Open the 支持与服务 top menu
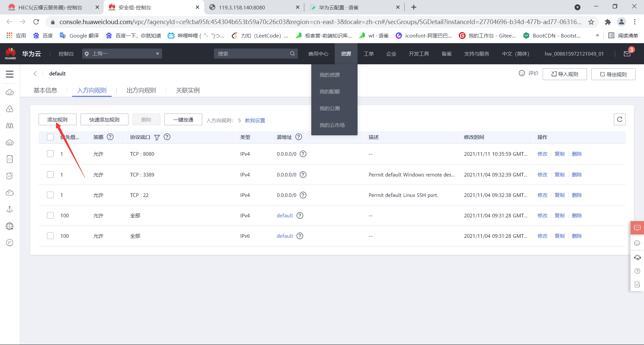Viewport: 644px width, 345px height. pyautogui.click(x=477, y=54)
